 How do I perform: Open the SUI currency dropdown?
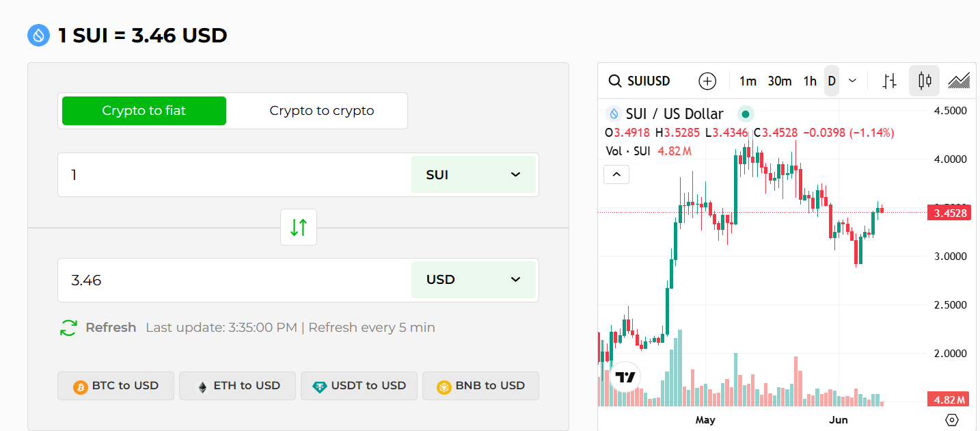[x=474, y=174]
